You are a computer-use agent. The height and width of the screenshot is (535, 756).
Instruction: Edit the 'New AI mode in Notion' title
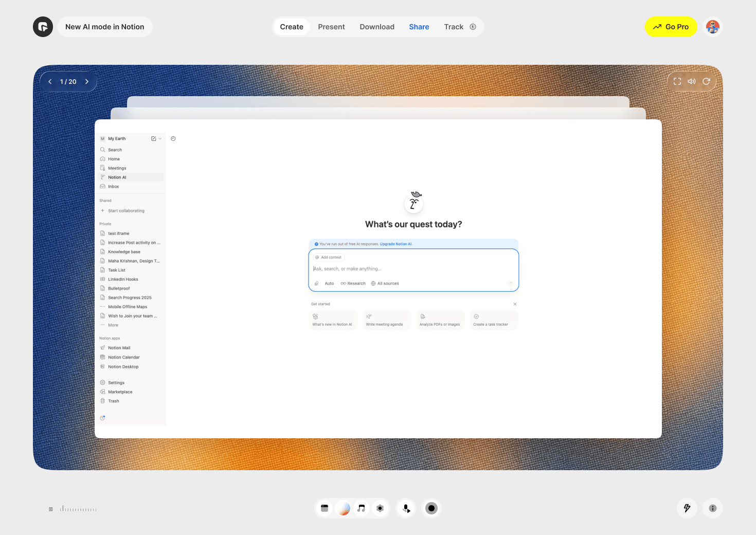click(104, 27)
